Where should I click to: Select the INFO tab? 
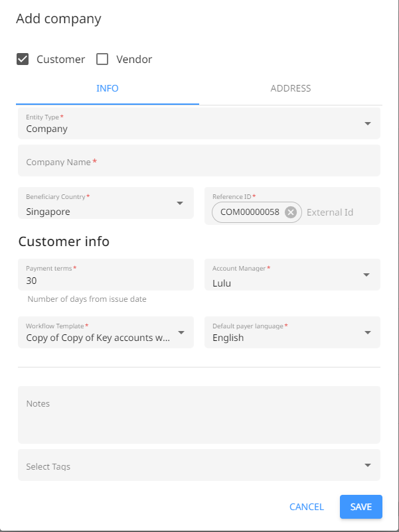108,88
